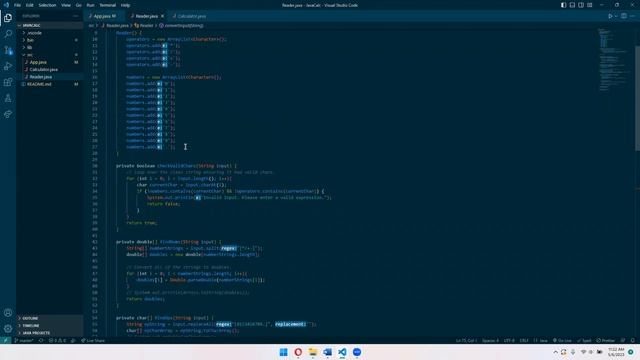Change language mode Java in status bar
This screenshot has height=360, width=640.
click(x=541, y=340)
